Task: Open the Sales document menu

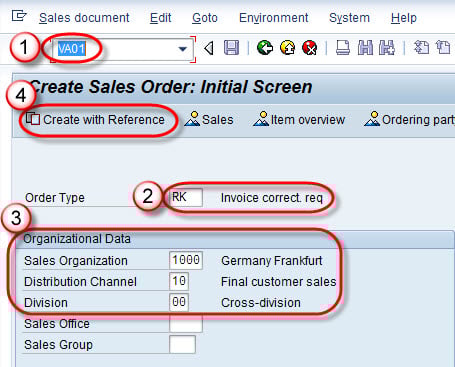Action: coord(84,18)
